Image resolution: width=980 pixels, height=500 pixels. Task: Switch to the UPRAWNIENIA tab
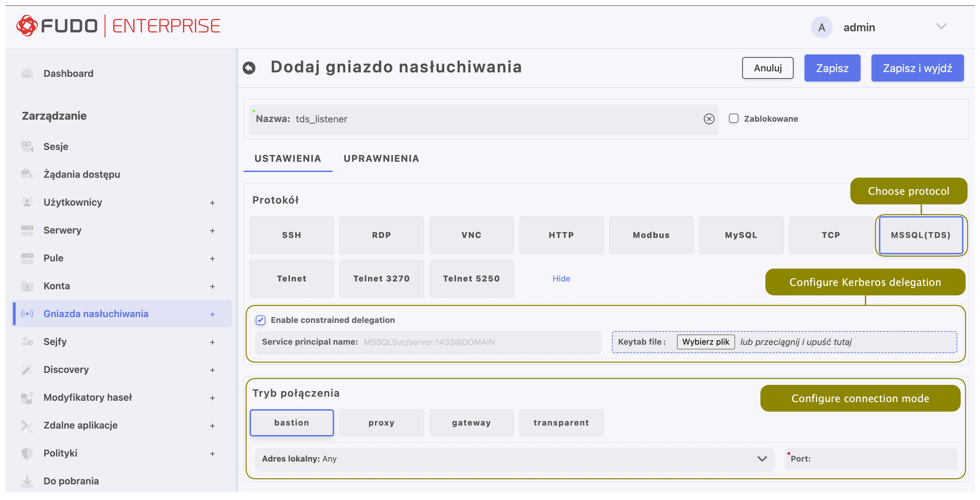tap(381, 158)
